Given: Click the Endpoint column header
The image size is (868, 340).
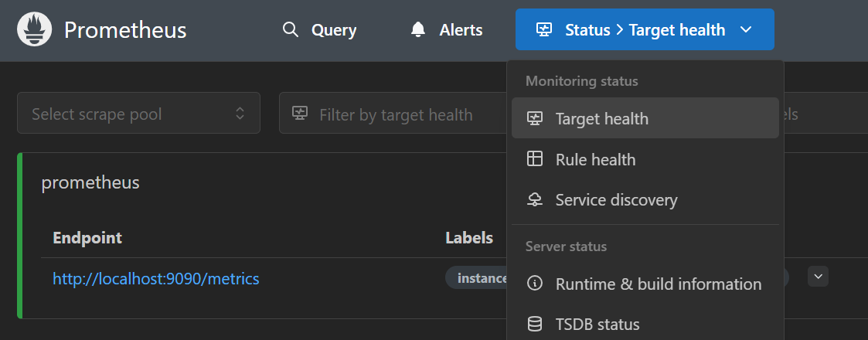Looking at the screenshot, I should click(x=87, y=238).
